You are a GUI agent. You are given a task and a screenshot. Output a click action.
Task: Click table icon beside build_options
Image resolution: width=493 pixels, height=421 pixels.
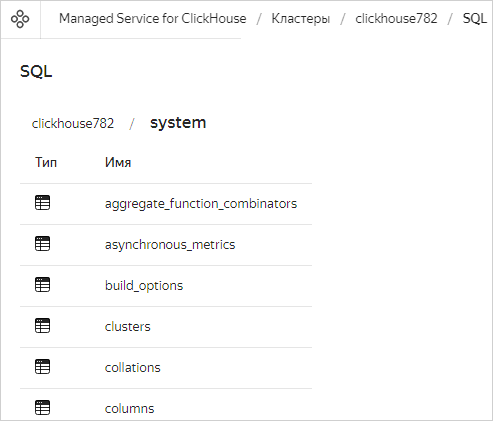pyautogui.click(x=42, y=285)
